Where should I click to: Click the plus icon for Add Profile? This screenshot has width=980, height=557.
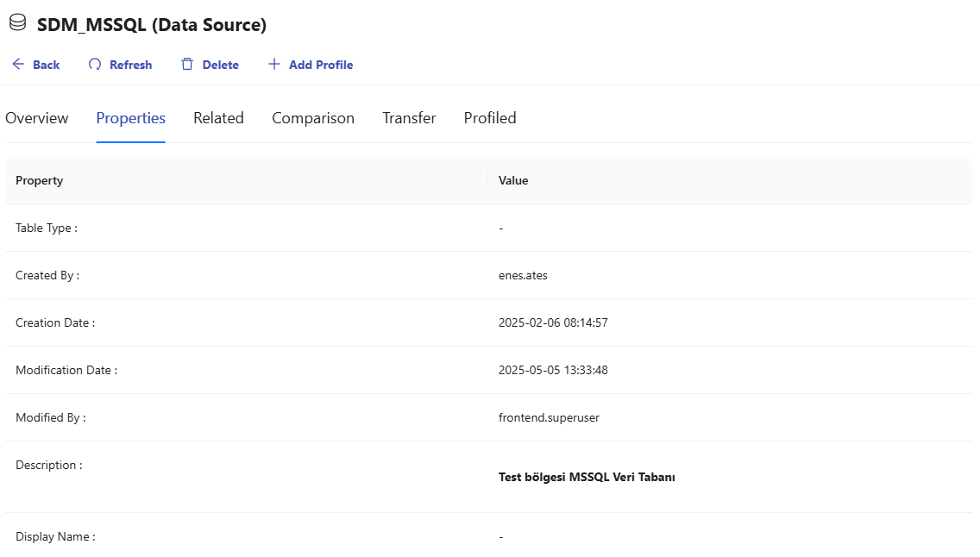(274, 65)
